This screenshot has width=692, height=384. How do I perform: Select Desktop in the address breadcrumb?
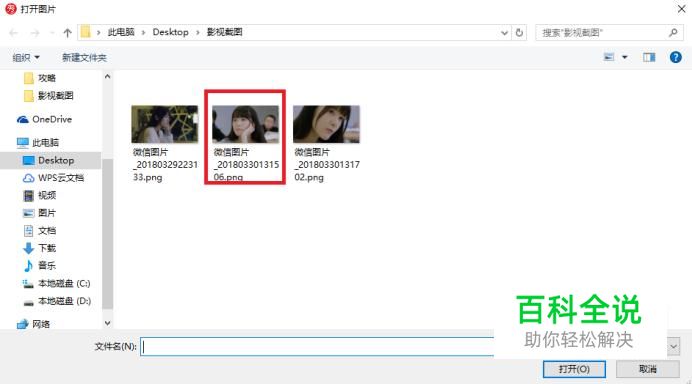point(170,32)
